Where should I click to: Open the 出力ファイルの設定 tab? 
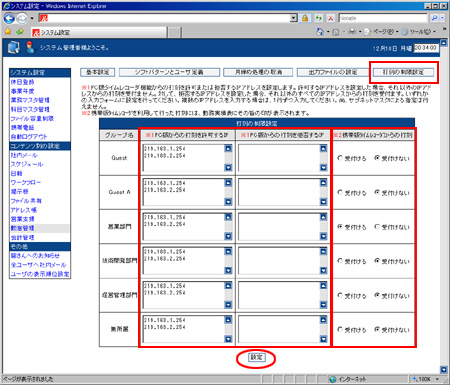pos(333,72)
